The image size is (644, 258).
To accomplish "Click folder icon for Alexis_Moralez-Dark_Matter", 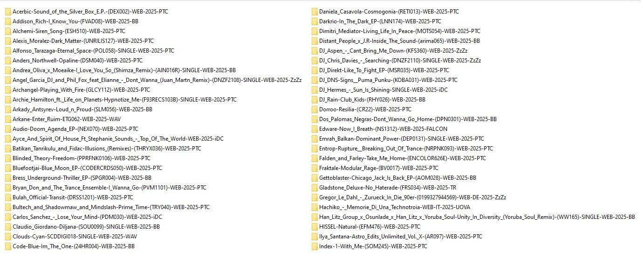I will point(8,41).
